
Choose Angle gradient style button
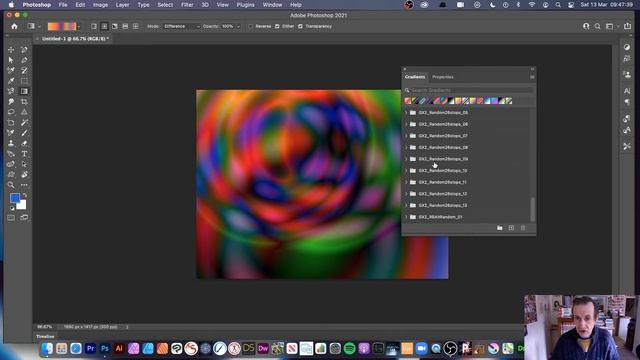pyautogui.click(x=115, y=26)
